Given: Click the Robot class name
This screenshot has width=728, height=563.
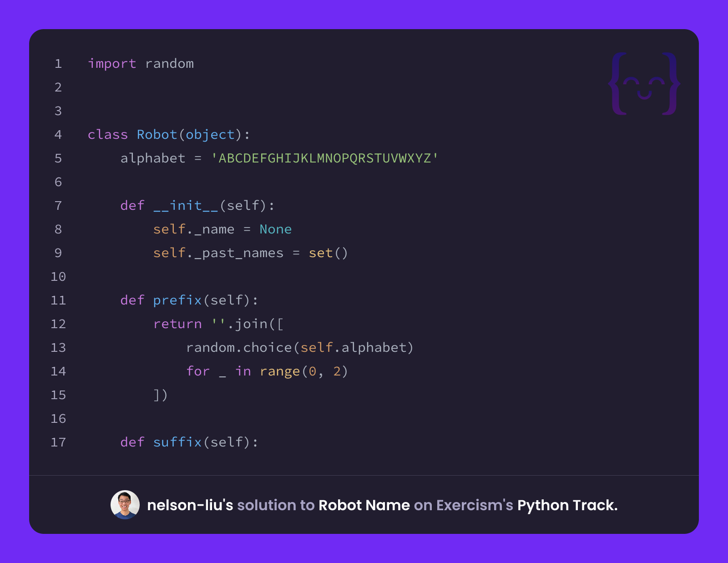Looking at the screenshot, I should pos(157,135).
